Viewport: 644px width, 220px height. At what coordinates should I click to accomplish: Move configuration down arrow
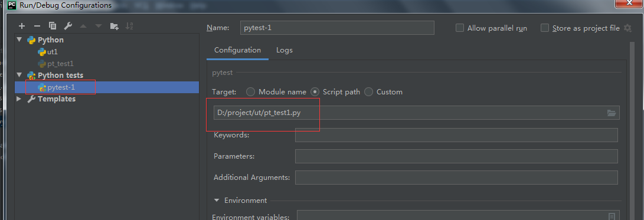pos(99,26)
